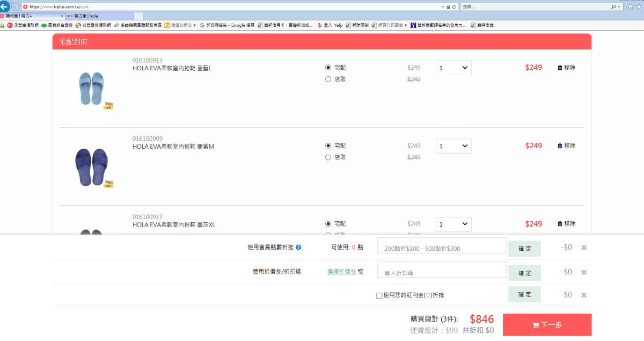Switch to the 特力家 | hola tab

click(99, 16)
